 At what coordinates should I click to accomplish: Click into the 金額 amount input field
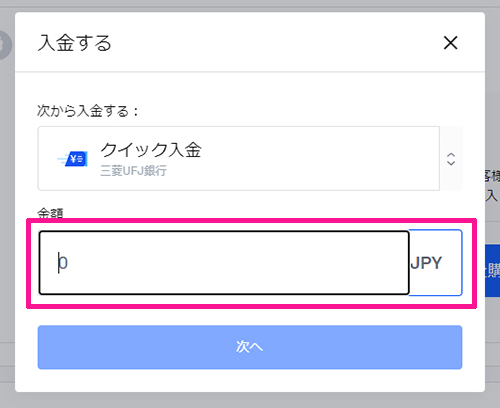(224, 263)
